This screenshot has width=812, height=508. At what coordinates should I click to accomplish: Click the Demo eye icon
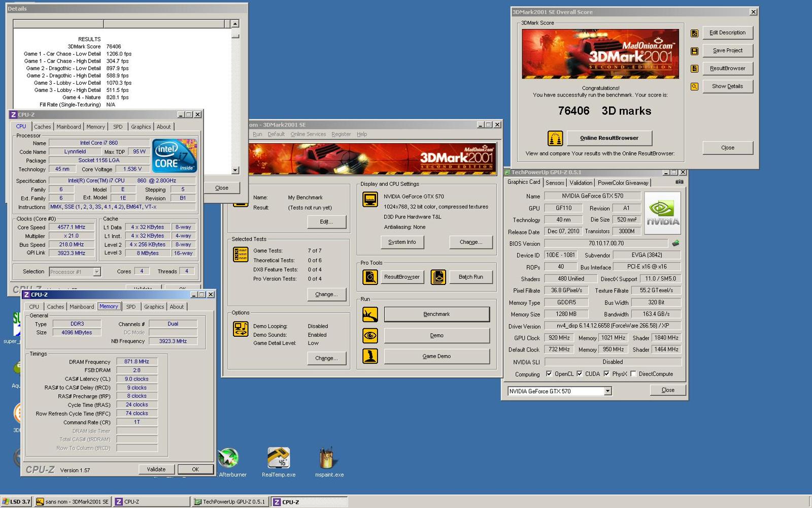(370, 335)
